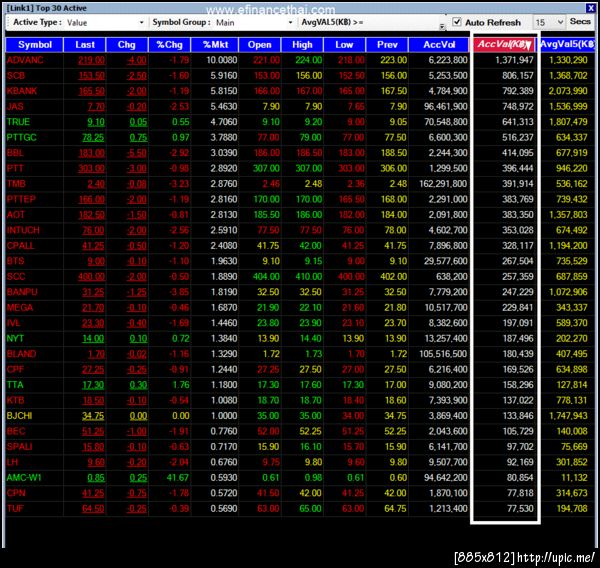
Task: Click ADVANC AccVal value 1,371,947
Action: click(514, 60)
